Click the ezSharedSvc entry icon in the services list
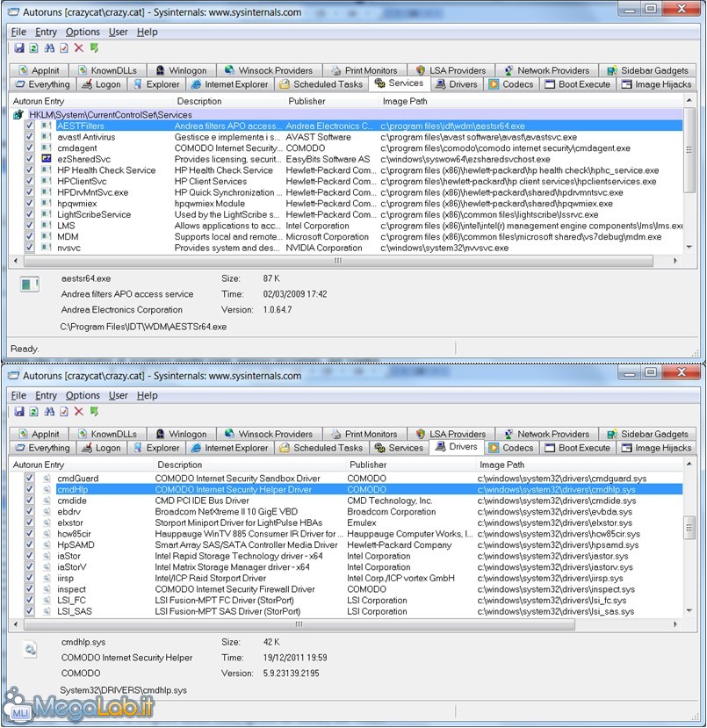This screenshot has width=707, height=728. tap(47, 159)
